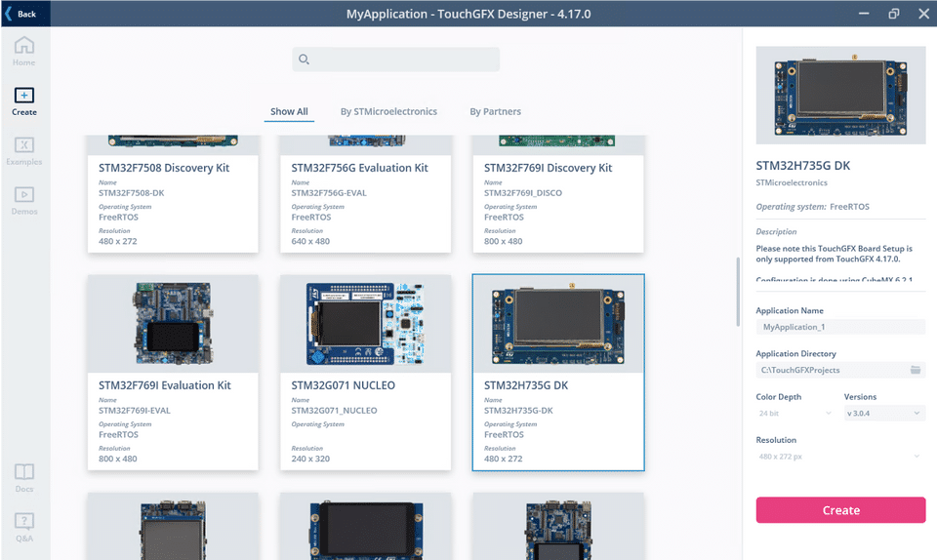Focus the board search field
Viewport: 937px width, 560px height.
point(395,60)
